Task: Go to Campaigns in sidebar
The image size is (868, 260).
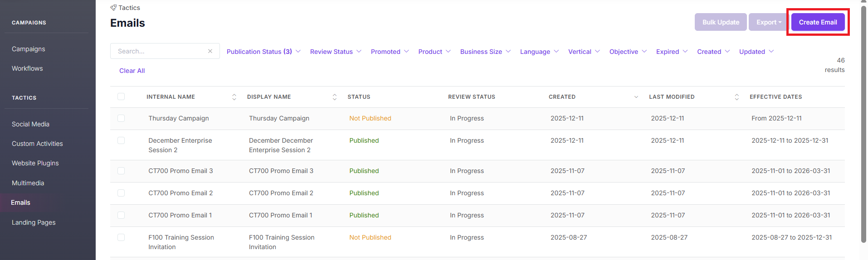Action: click(x=29, y=49)
